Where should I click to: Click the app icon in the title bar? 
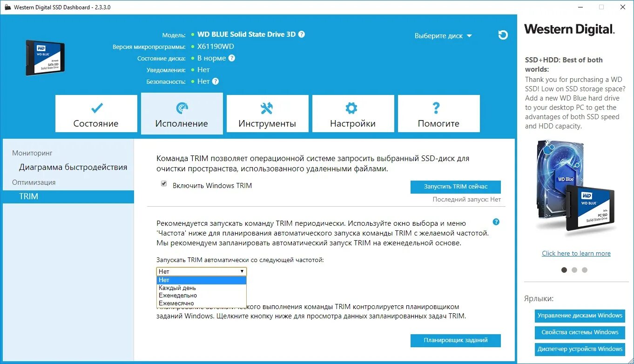[7, 7]
